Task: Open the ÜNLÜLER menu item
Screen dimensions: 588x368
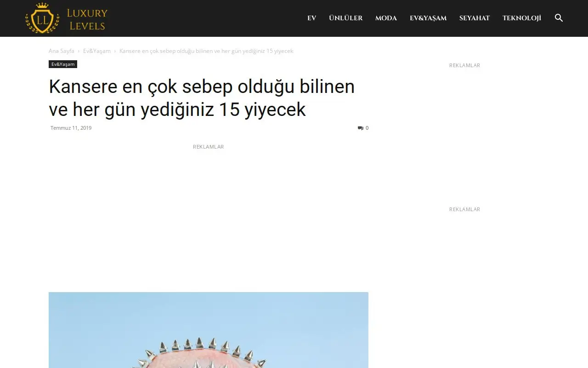Action: coord(346,18)
